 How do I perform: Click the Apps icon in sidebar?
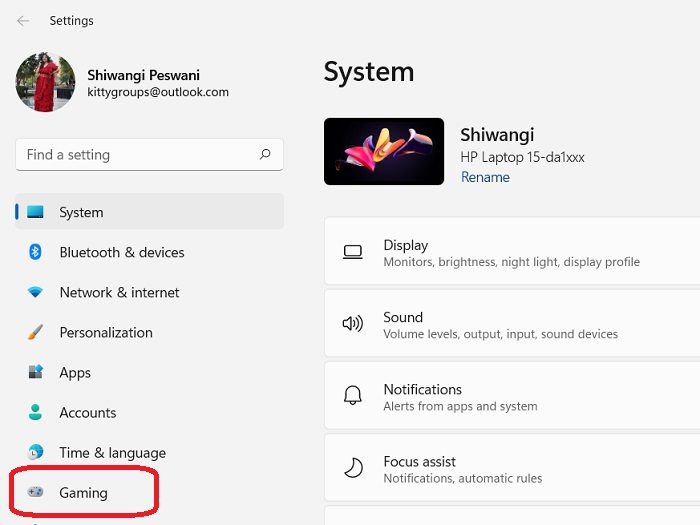[35, 372]
